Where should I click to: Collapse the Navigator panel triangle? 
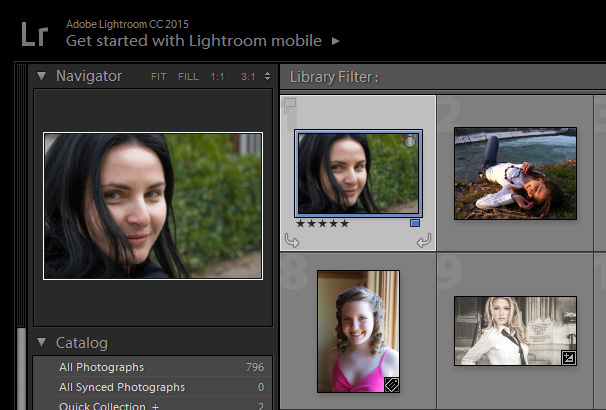41,76
